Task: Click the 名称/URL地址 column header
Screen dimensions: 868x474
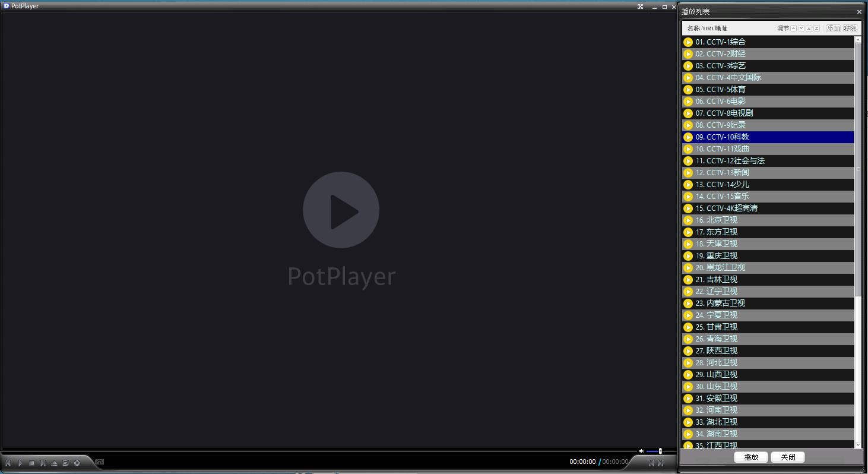Action: click(707, 28)
